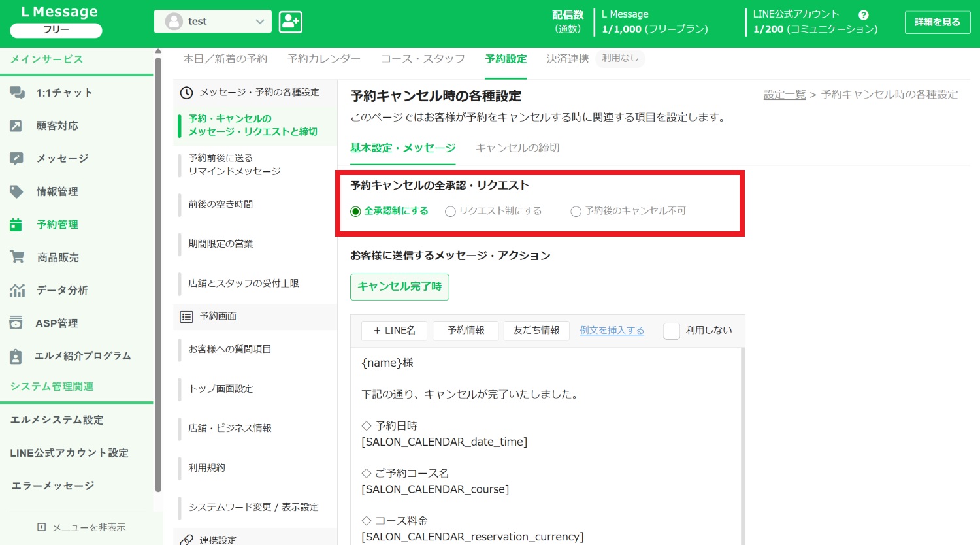Image resolution: width=980 pixels, height=545 pixels.
Task: Click the test account avatar icon
Action: click(x=174, y=22)
